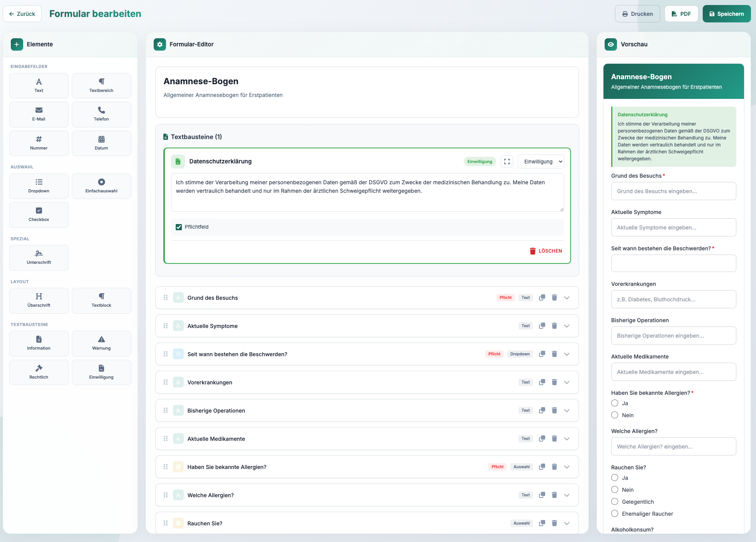Expand Datenschutzerklärung text block to fullscreen
The width and height of the screenshot is (756, 542).
(507, 161)
